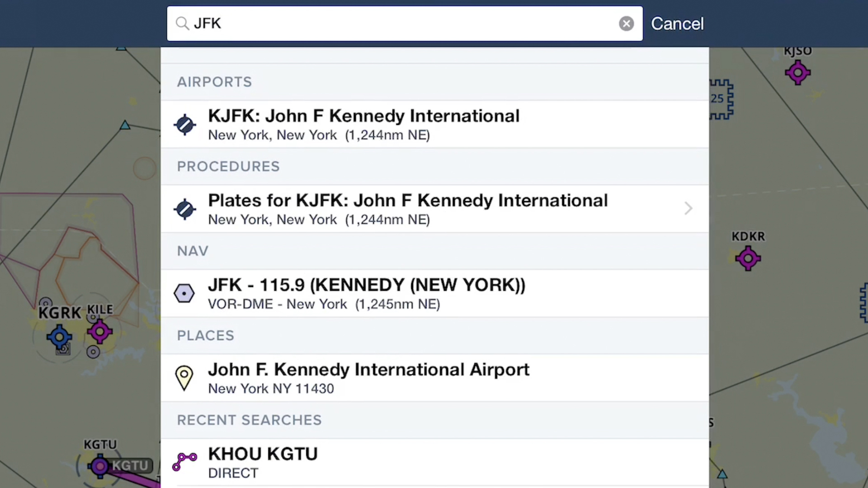The width and height of the screenshot is (868, 488).
Task: Open Plates for KJFK procedures row
Action: pyautogui.click(x=434, y=209)
